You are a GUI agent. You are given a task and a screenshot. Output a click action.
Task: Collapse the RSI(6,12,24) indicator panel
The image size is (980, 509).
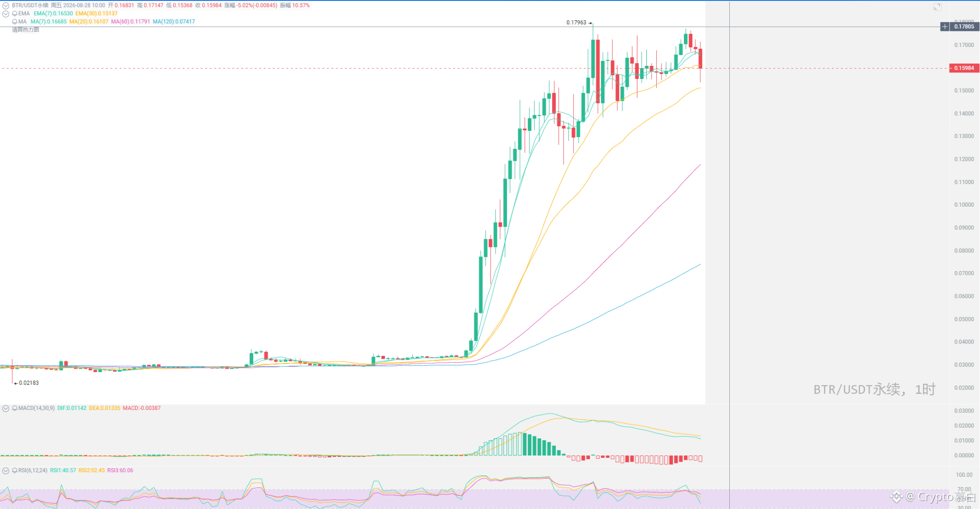tap(6, 471)
